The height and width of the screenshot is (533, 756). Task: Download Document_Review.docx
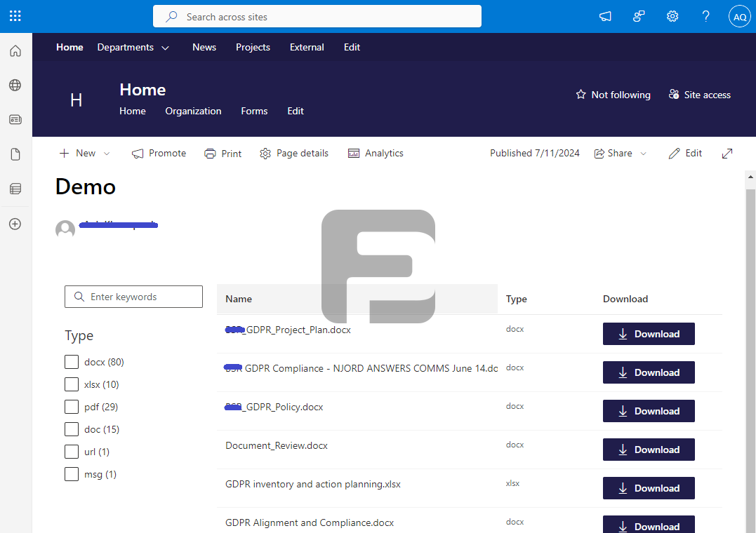[x=648, y=449]
